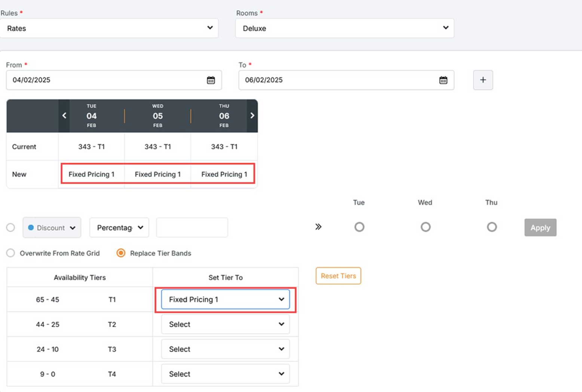The height and width of the screenshot is (392, 582).
Task: Select the Replace Tier Bands radio button
Action: pos(121,253)
